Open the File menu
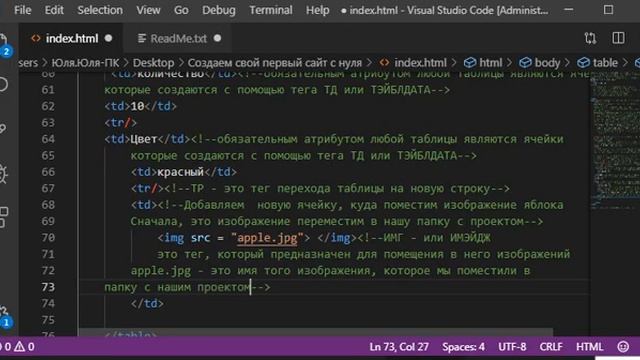 [x=22, y=10]
